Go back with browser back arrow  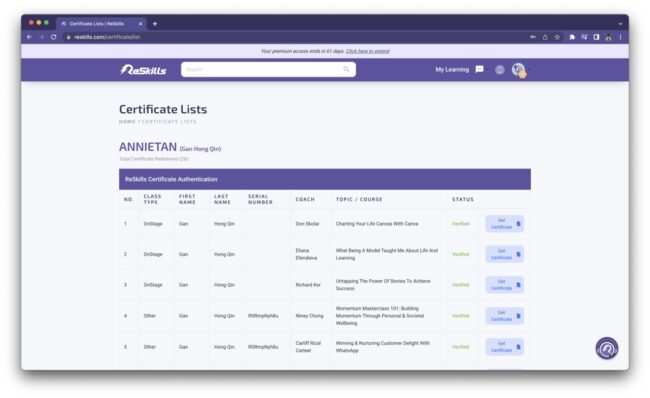coord(29,37)
